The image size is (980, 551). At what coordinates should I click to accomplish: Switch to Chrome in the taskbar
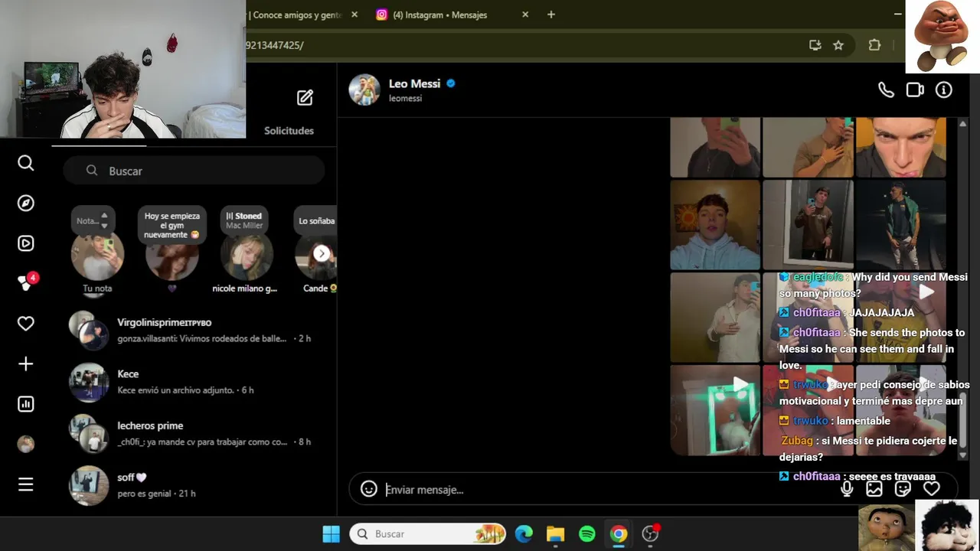(619, 534)
